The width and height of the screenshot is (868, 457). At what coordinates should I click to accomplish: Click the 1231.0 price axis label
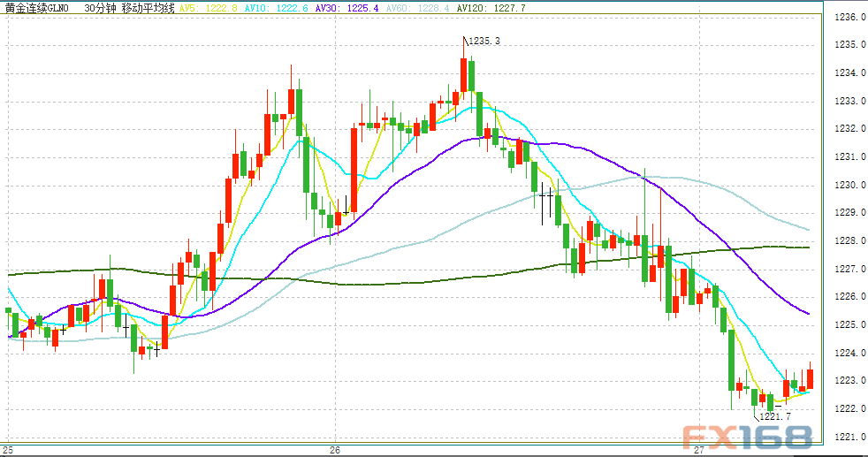[849, 157]
